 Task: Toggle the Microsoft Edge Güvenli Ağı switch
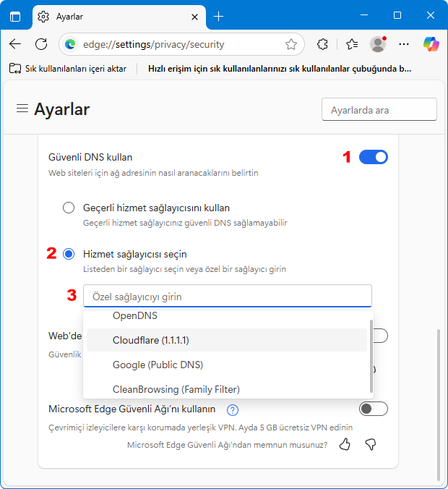point(374,409)
